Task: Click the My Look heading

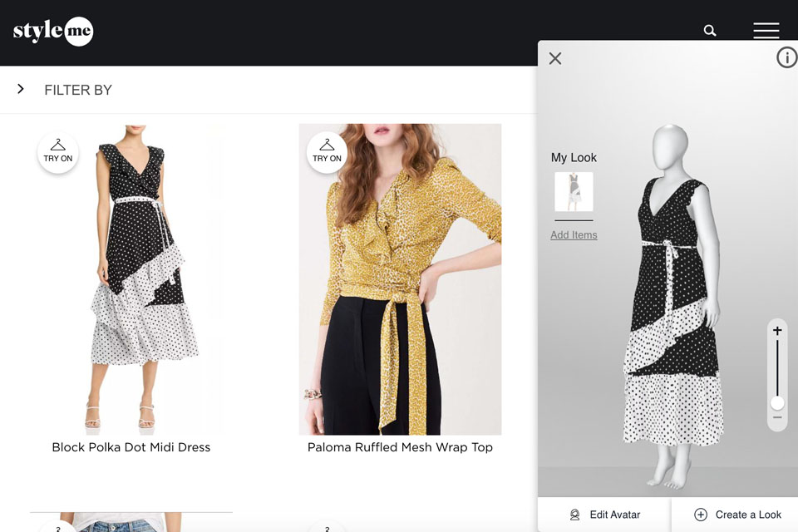Action: (x=574, y=158)
